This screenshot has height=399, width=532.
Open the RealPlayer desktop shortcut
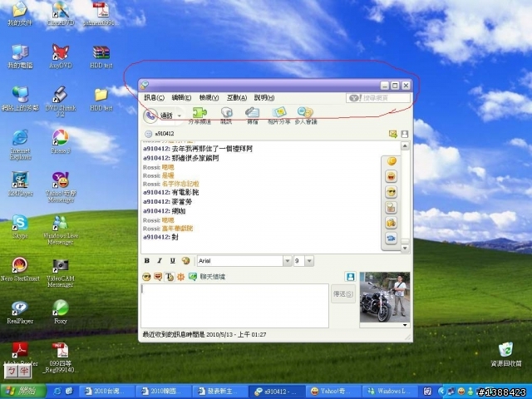pyautogui.click(x=20, y=312)
